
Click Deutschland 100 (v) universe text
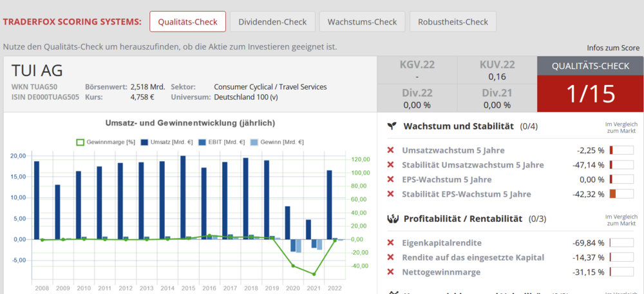[247, 97]
